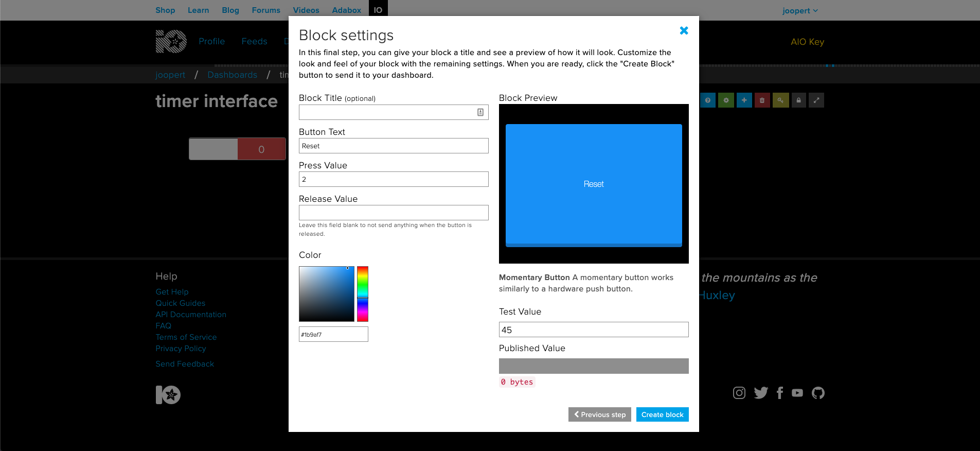Open Adafruit Twitter icon link
Viewport: 980px width, 451px height.
[x=761, y=393]
